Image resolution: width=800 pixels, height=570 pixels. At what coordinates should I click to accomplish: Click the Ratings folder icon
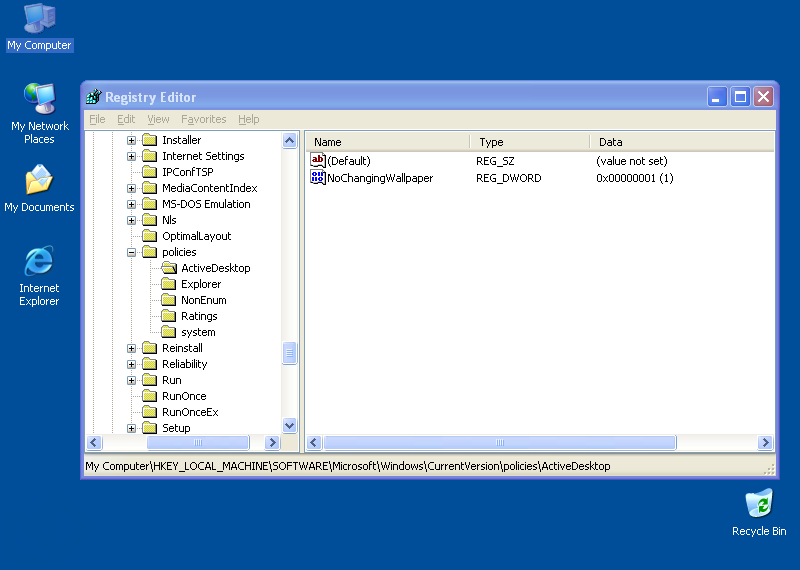[x=169, y=316]
